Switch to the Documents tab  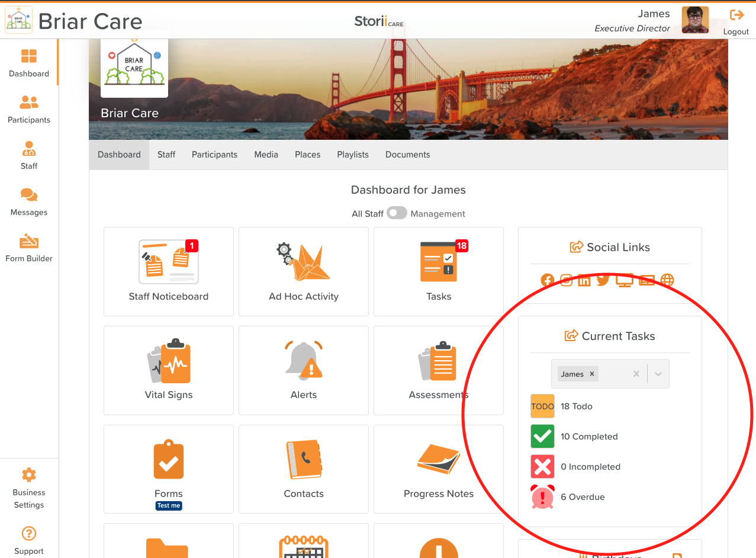[408, 155]
